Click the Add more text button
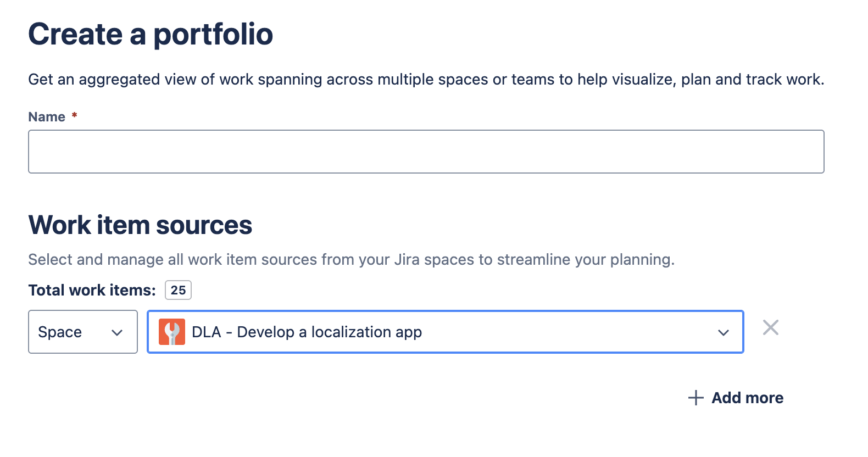The width and height of the screenshot is (868, 457). point(747,398)
